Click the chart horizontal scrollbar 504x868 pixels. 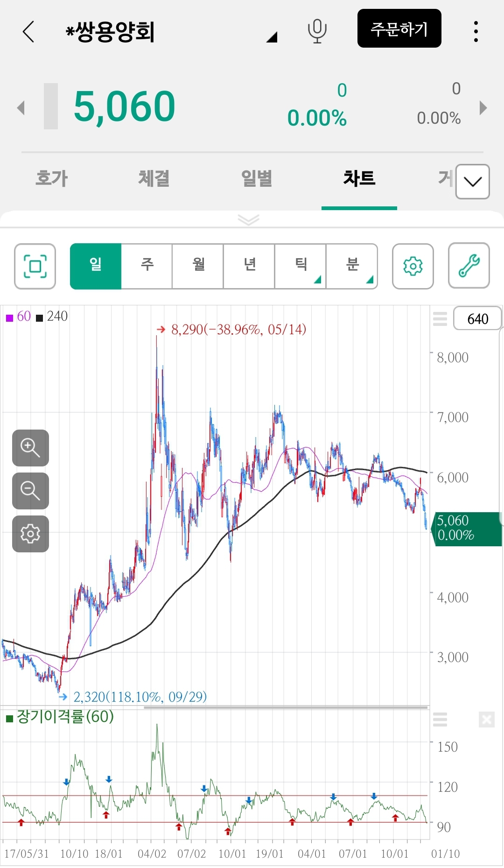click(286, 707)
